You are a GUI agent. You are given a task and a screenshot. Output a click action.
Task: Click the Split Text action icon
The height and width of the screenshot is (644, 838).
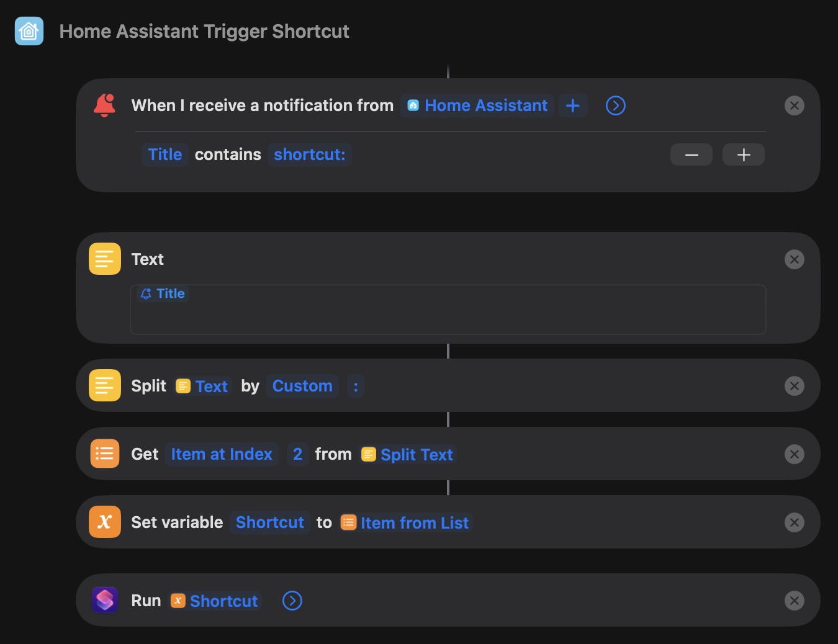tap(105, 385)
